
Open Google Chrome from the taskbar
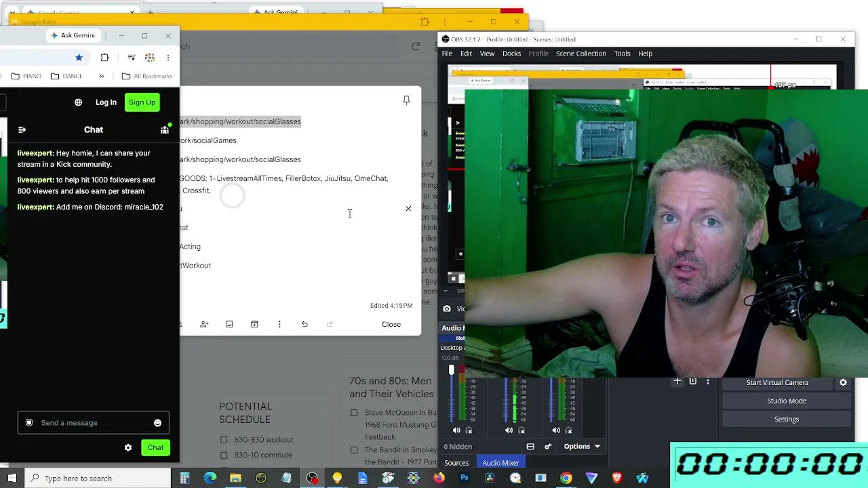(x=566, y=479)
